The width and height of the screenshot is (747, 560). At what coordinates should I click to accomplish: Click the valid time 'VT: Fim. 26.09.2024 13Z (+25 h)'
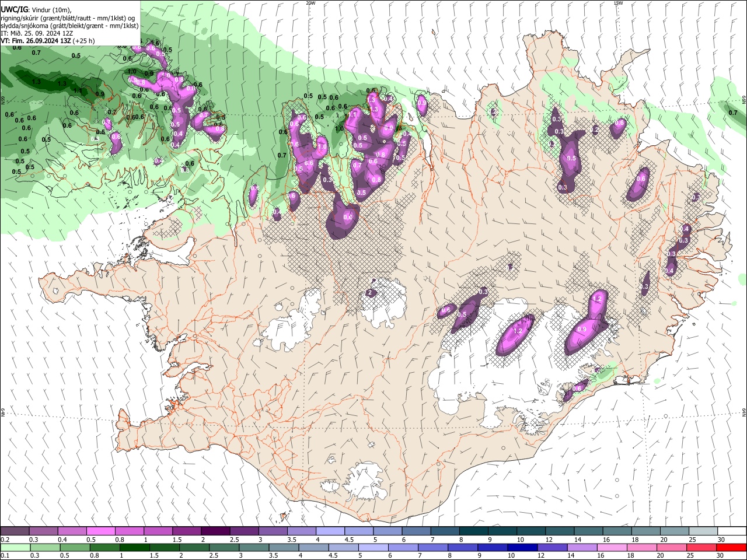point(48,41)
